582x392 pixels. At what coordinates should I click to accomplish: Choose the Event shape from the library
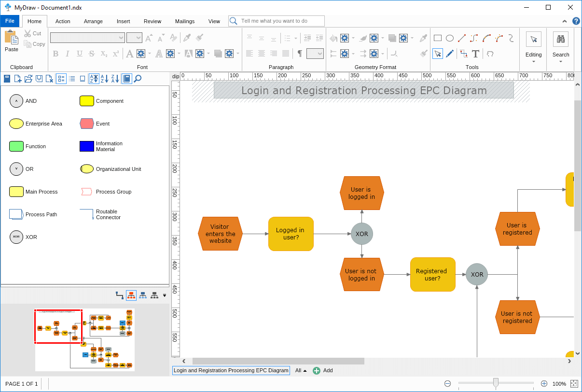[x=86, y=124]
